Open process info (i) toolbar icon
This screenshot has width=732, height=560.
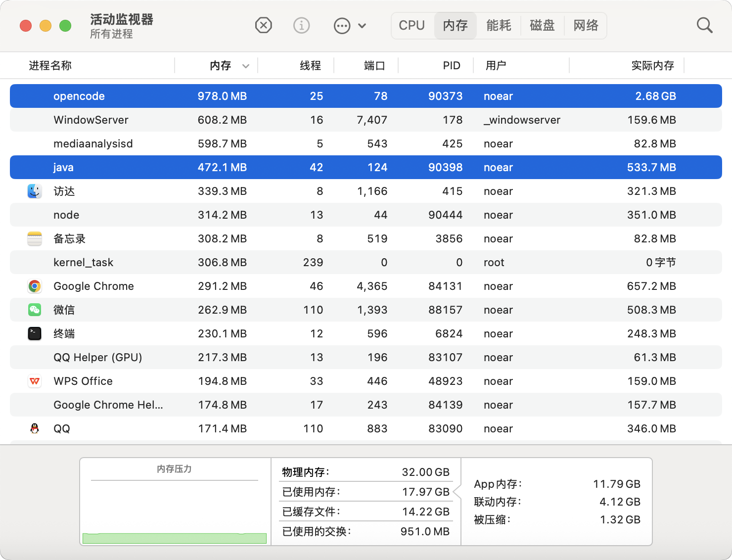tap(301, 25)
